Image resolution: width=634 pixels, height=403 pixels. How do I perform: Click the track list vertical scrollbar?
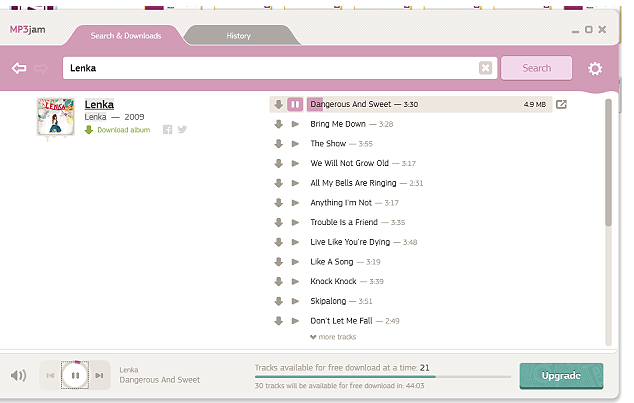608,162
